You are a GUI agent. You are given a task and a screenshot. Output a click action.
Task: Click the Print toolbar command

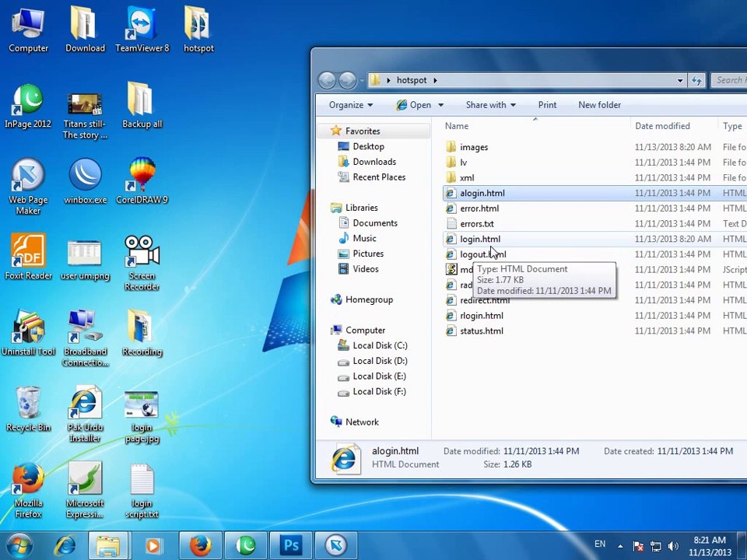[547, 105]
